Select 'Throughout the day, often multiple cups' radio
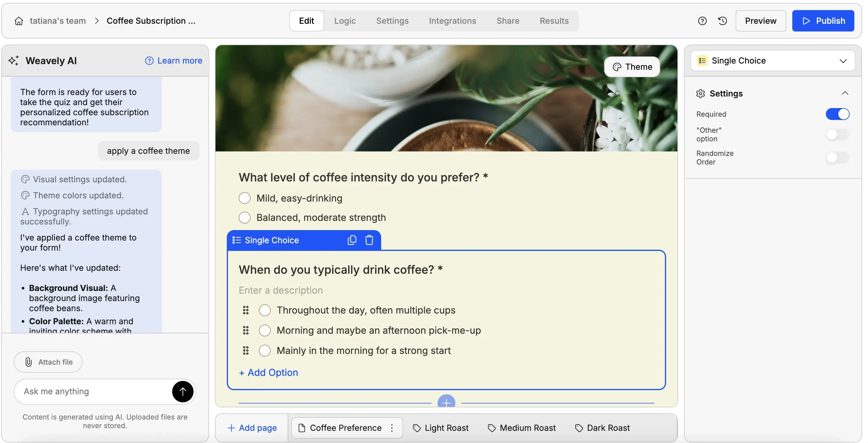 (x=264, y=310)
